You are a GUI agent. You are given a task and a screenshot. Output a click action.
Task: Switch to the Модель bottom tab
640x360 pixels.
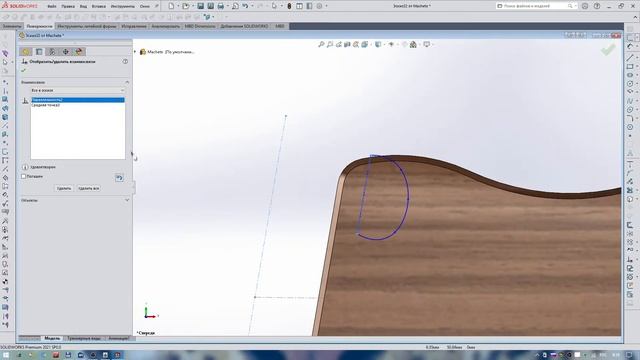[52, 338]
